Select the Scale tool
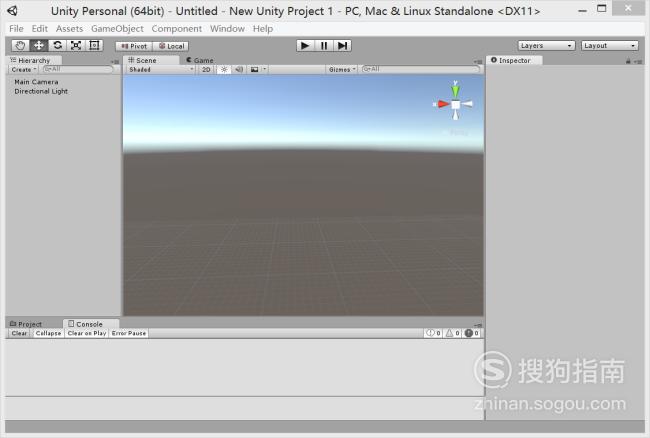The height and width of the screenshot is (438, 650). click(76, 46)
